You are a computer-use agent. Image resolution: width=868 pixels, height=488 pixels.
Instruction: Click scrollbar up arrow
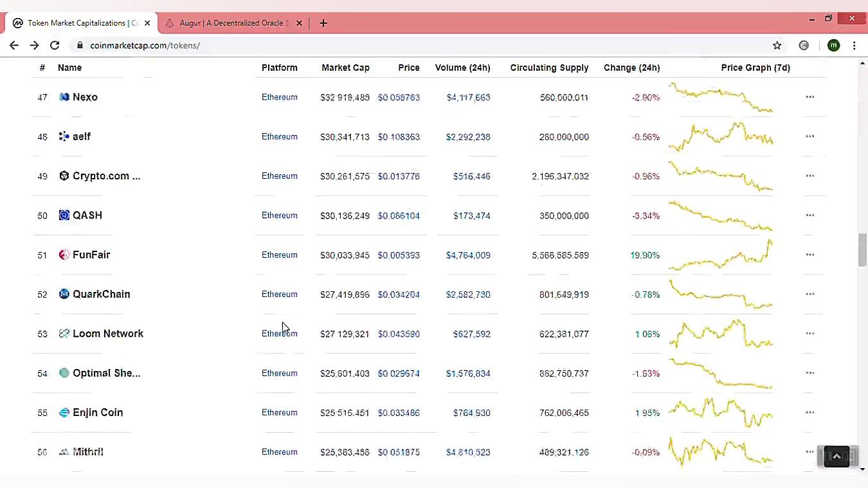pos(862,63)
